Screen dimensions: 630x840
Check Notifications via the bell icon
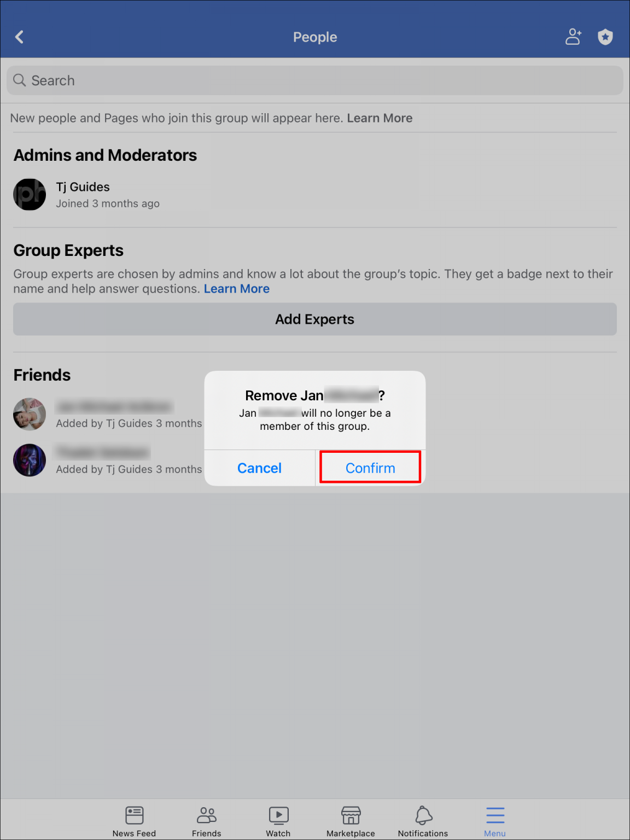click(x=422, y=818)
